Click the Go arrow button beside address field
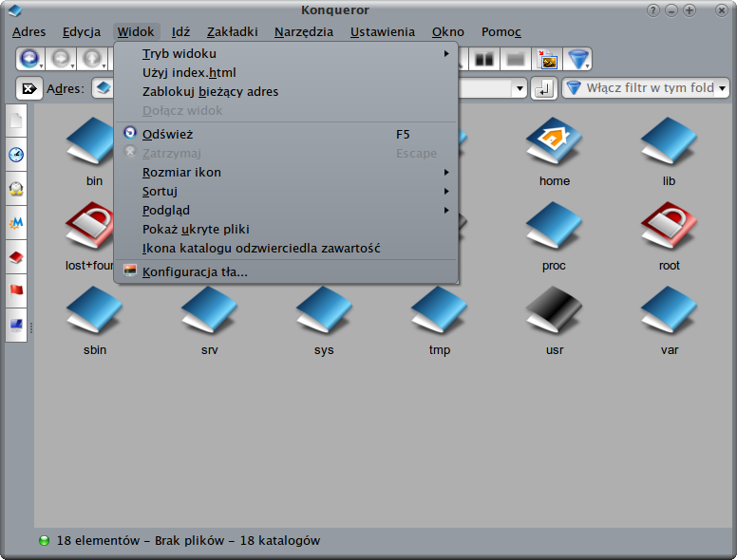 544,88
